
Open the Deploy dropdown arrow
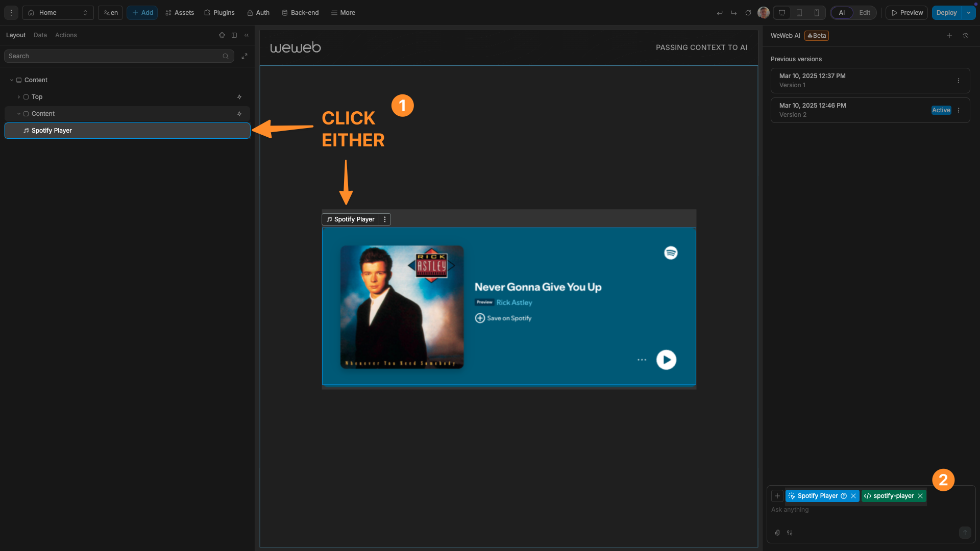(x=969, y=12)
